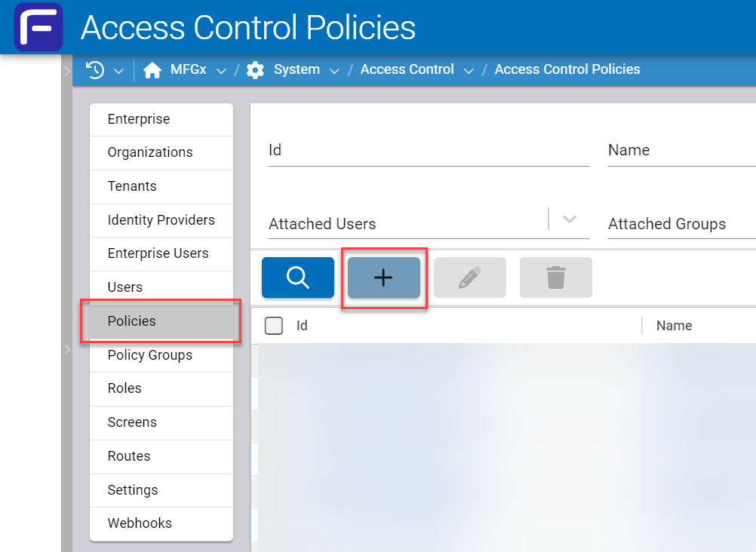Sort by the Name column header
This screenshot has height=552, width=756.
674,326
